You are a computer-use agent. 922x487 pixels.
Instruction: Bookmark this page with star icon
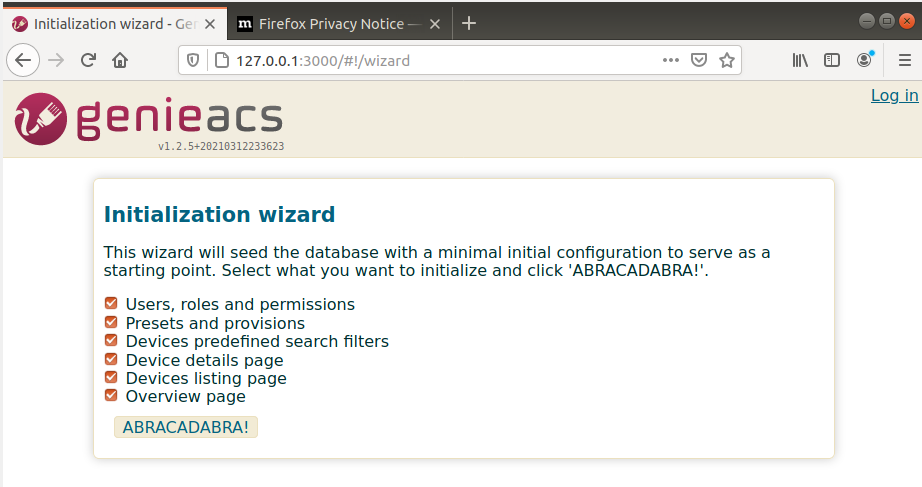click(x=727, y=60)
